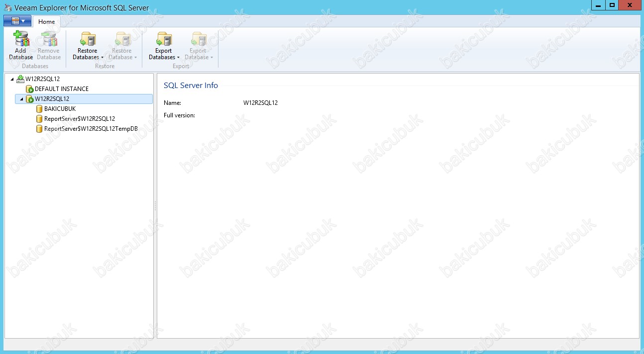644x354 pixels.
Task: Open the Export Databases dropdown arrow
Action: click(x=178, y=58)
